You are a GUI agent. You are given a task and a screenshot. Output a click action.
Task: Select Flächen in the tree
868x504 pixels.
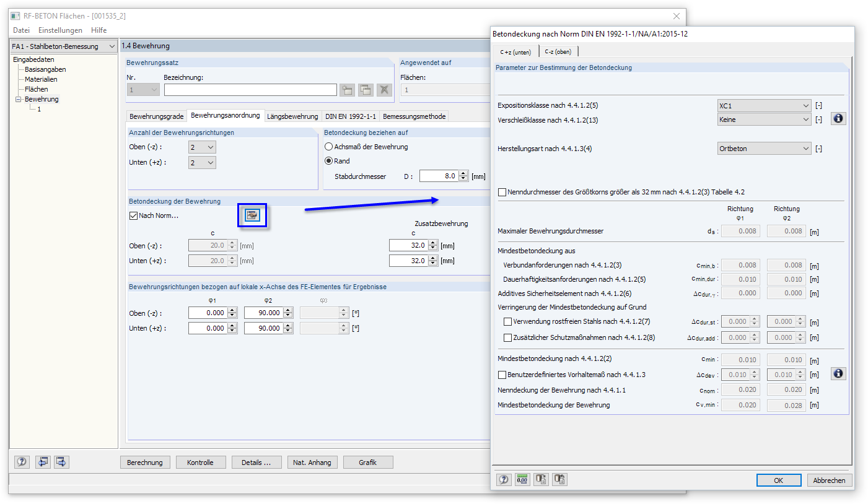tap(37, 89)
